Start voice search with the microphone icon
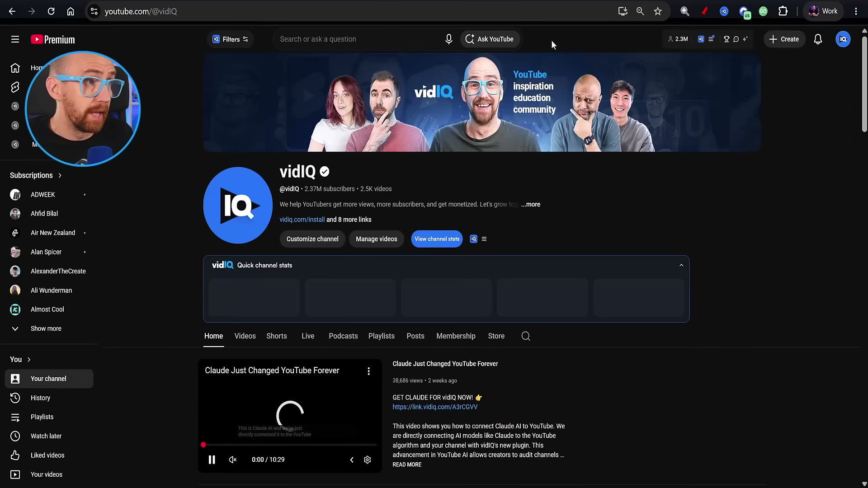Viewport: 868px width, 488px height. coord(448,39)
